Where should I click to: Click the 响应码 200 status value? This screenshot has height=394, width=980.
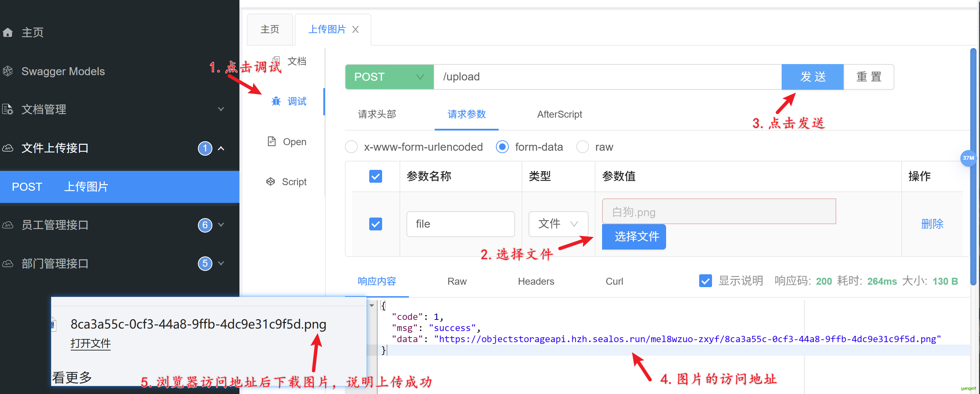pyautogui.click(x=824, y=282)
